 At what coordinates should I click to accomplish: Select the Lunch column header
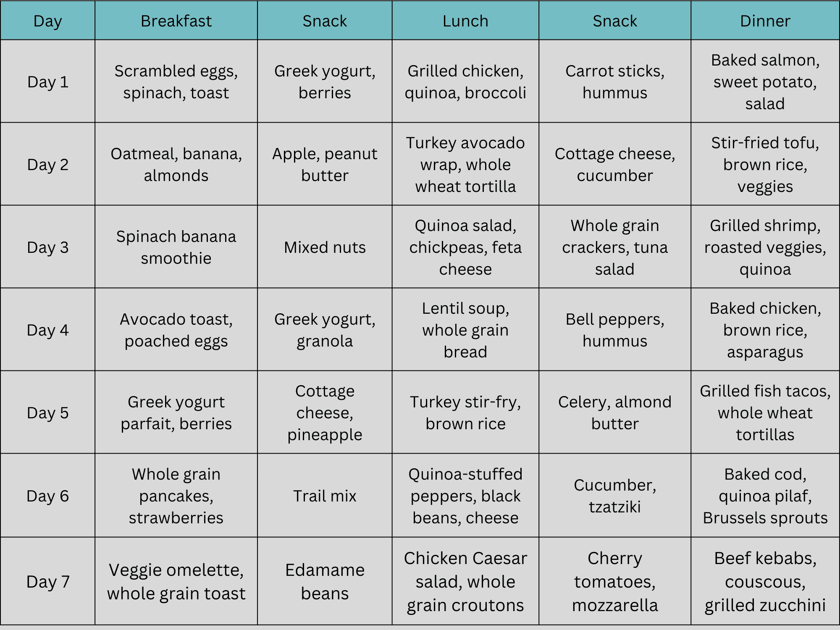tap(465, 21)
